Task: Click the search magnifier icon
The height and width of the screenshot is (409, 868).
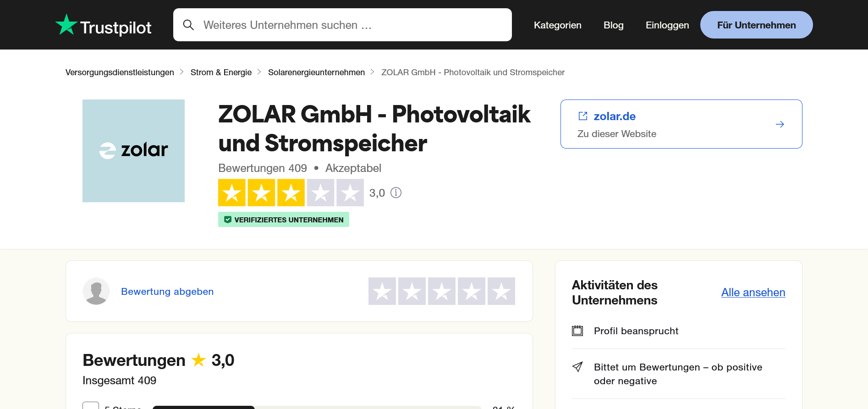Action: coord(188,25)
